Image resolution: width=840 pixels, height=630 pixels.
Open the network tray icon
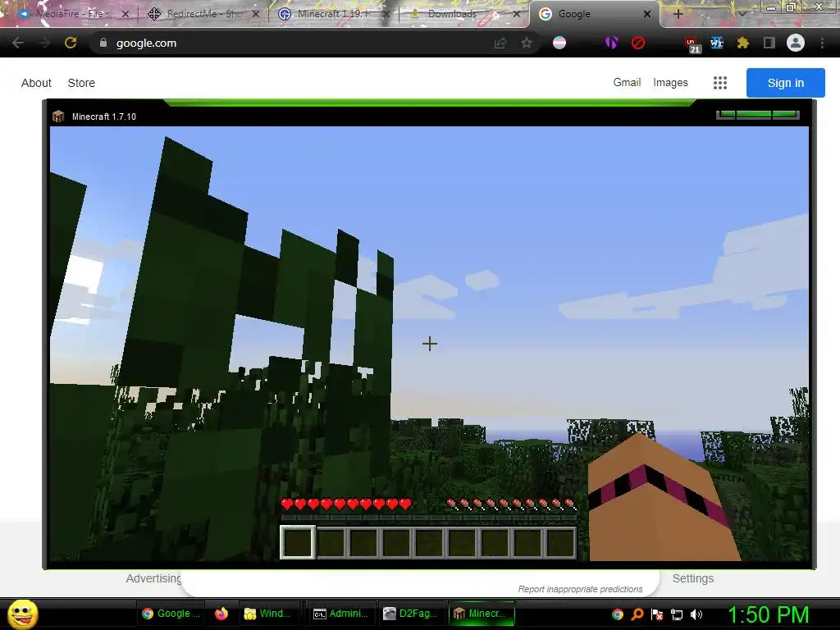[677, 614]
